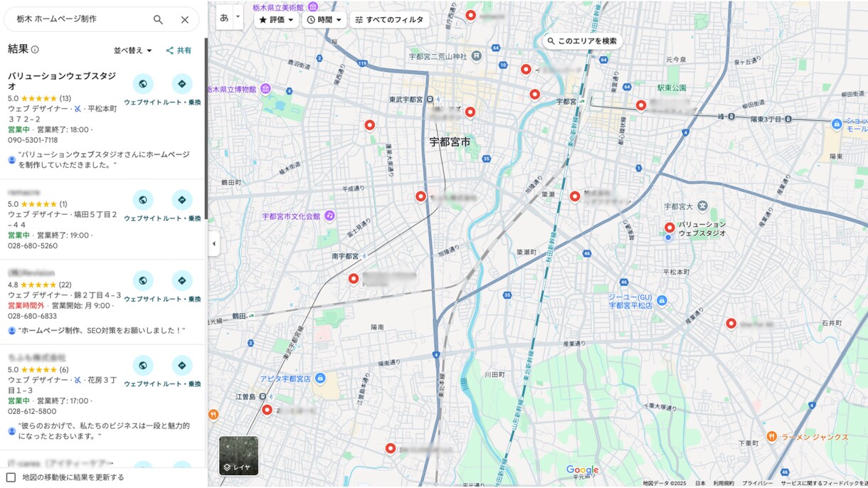
Task: Click the magnifier search icon in search box
Action: [x=158, y=20]
